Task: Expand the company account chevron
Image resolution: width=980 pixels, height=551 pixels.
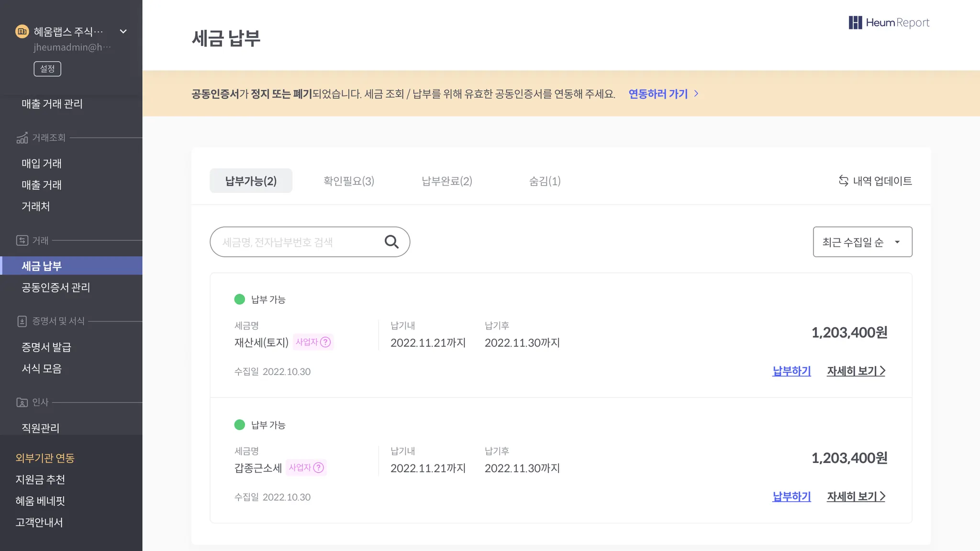Action: [123, 32]
